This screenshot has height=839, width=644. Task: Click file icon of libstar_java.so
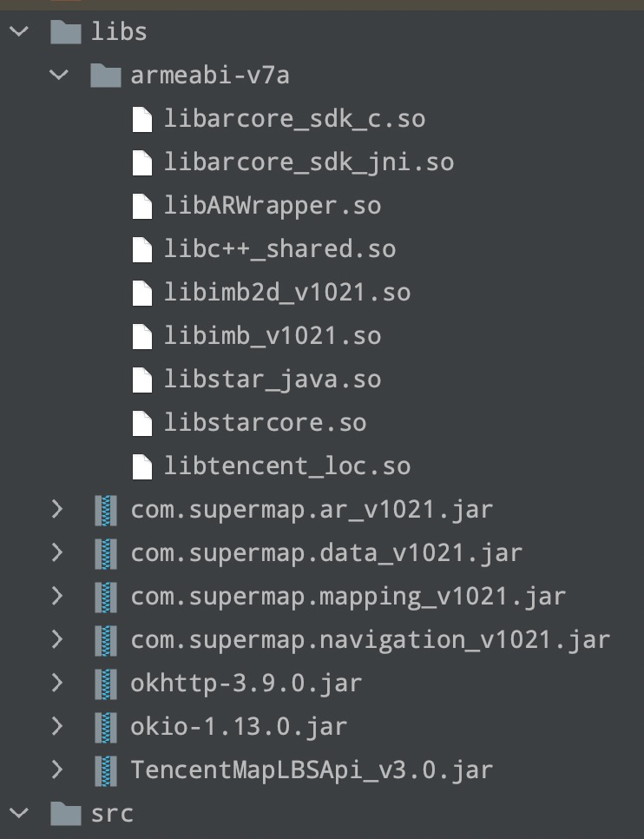[x=142, y=380]
